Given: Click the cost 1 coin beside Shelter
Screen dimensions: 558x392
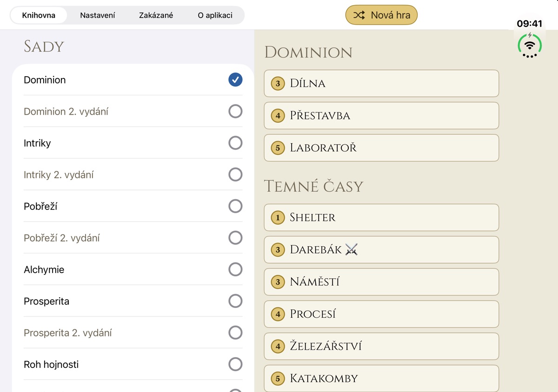Looking at the screenshot, I should 278,217.
